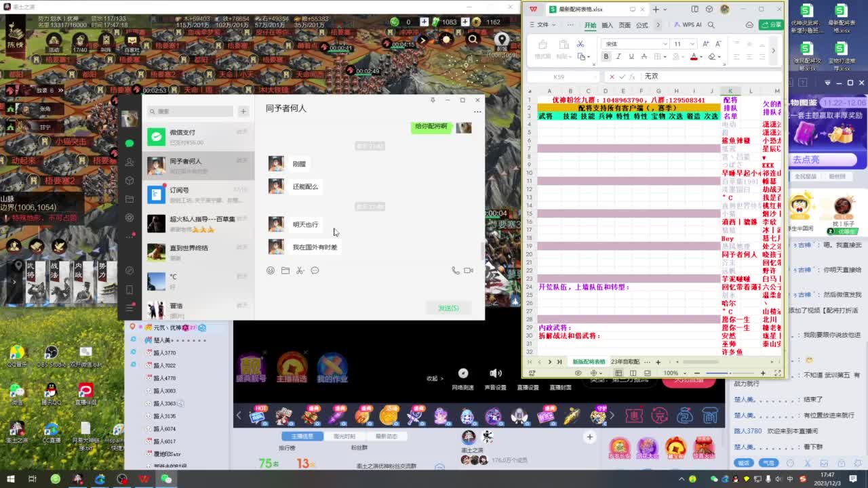Open new tab plus in WPS title bar

pyautogui.click(x=656, y=9)
